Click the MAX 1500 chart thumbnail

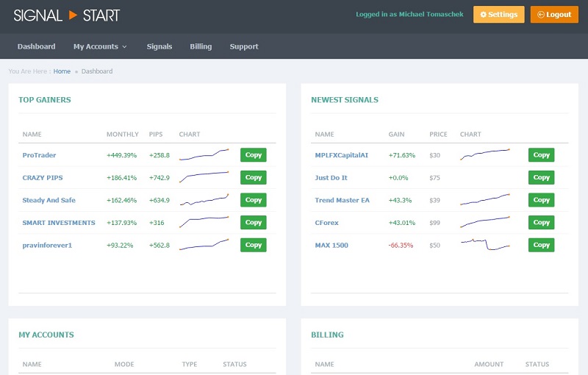point(485,245)
